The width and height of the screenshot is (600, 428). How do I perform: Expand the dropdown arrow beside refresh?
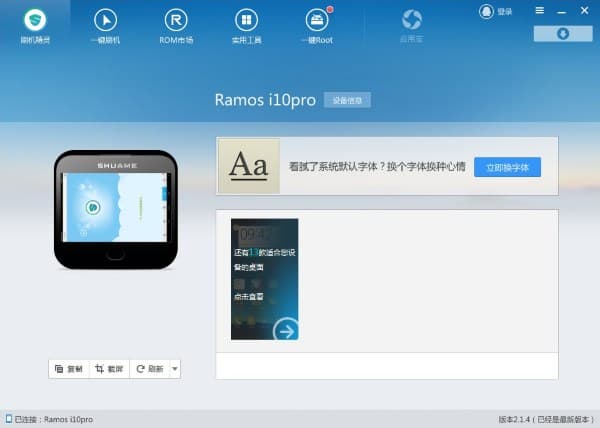[175, 369]
